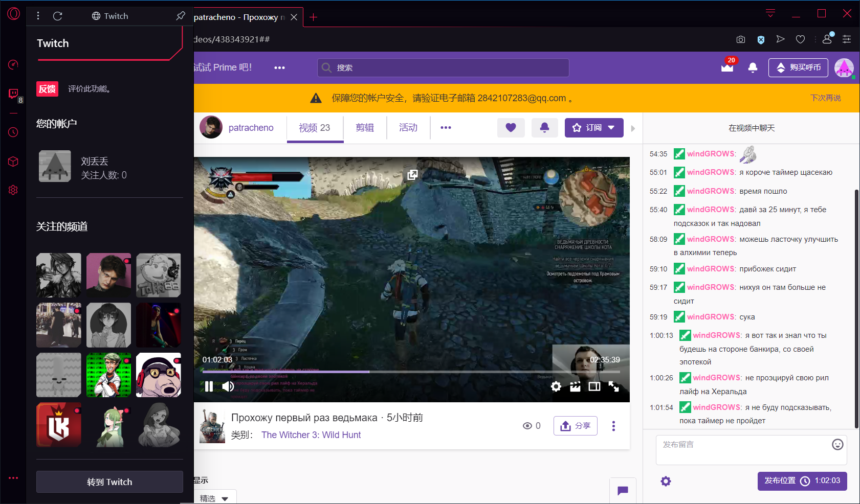Open 订阅 subscribe dropdown

click(594, 128)
